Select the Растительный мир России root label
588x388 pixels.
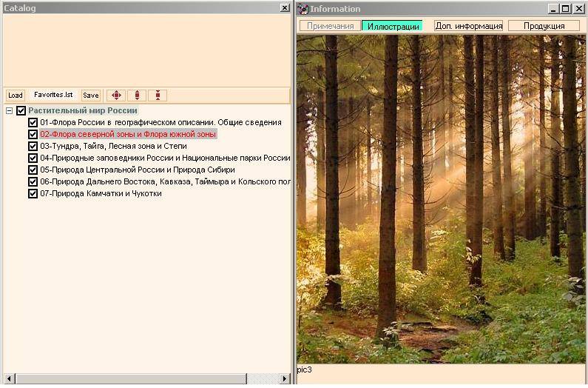click(83, 110)
